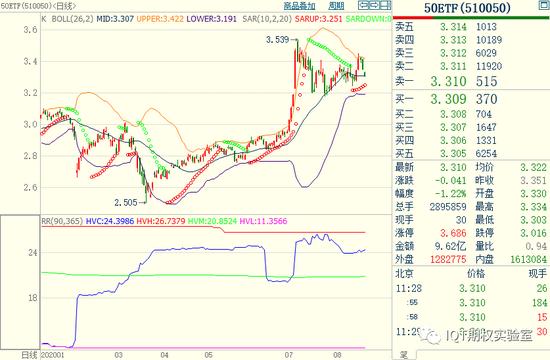The height and width of the screenshot is (360, 550).
Task: Click the 均价 value 3.322
Action: click(533, 167)
